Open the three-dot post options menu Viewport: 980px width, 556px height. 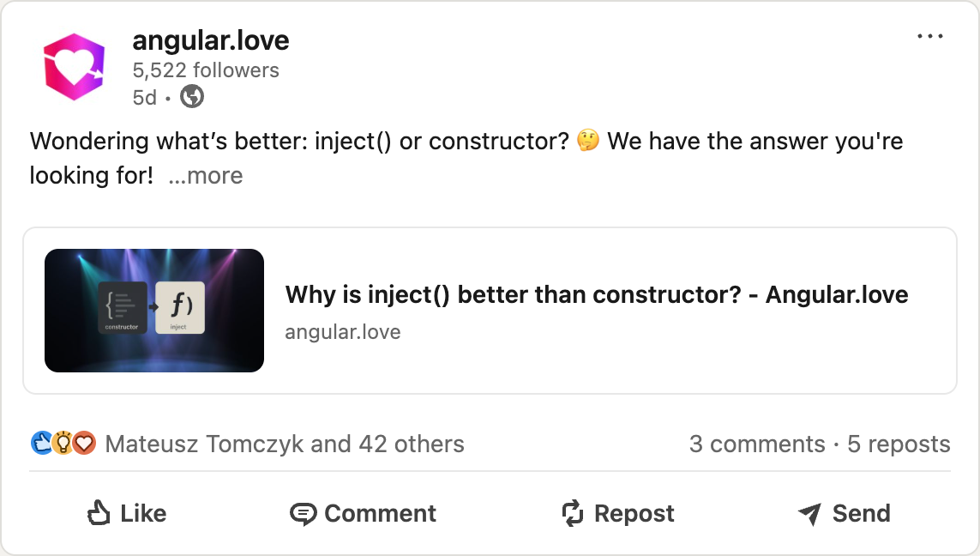coord(930,36)
